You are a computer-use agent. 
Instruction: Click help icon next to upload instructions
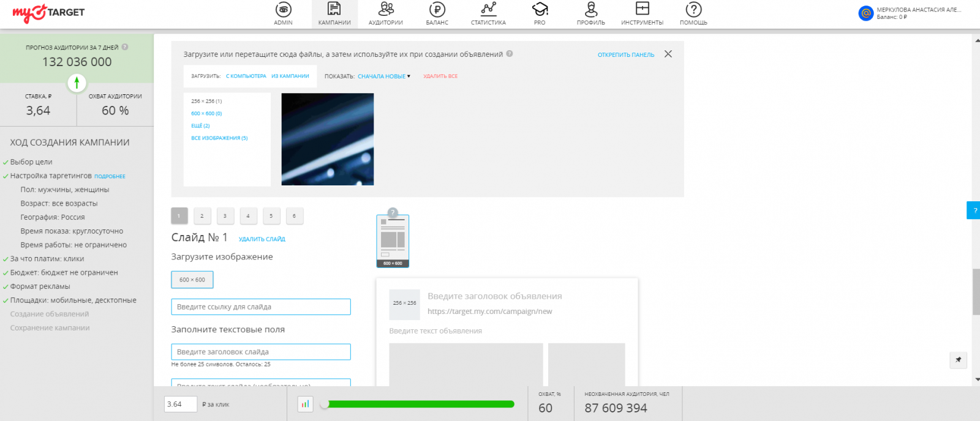pyautogui.click(x=510, y=54)
